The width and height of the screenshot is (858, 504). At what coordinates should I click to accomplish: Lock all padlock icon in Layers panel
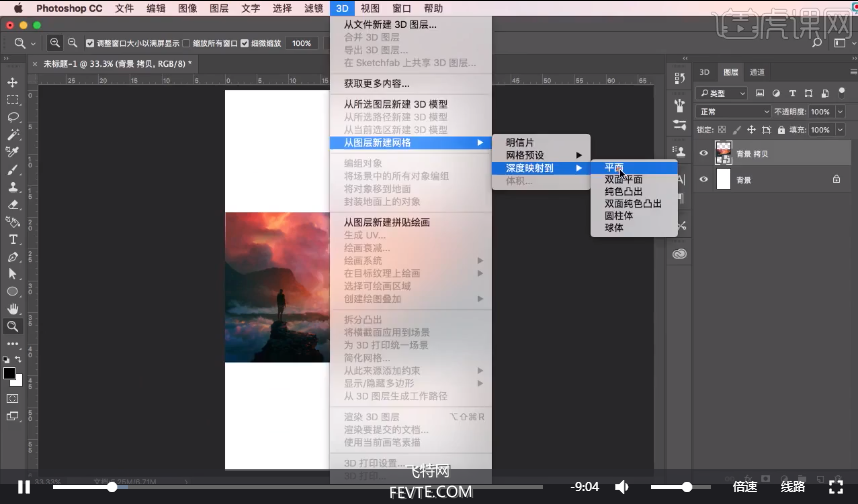click(781, 130)
